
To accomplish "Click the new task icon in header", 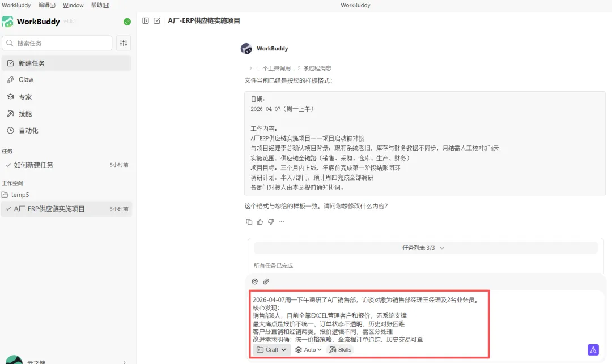I will (x=157, y=20).
